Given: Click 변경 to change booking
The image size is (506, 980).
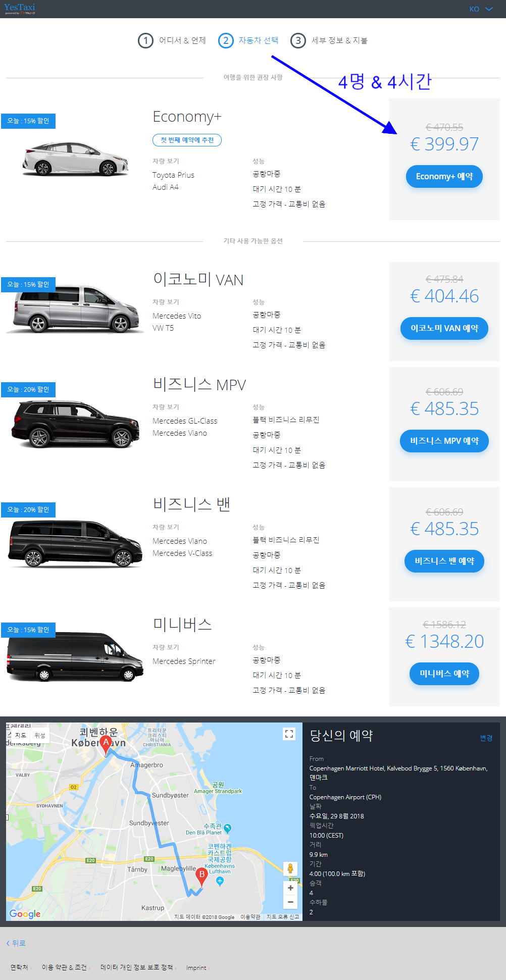Looking at the screenshot, I should [x=486, y=738].
